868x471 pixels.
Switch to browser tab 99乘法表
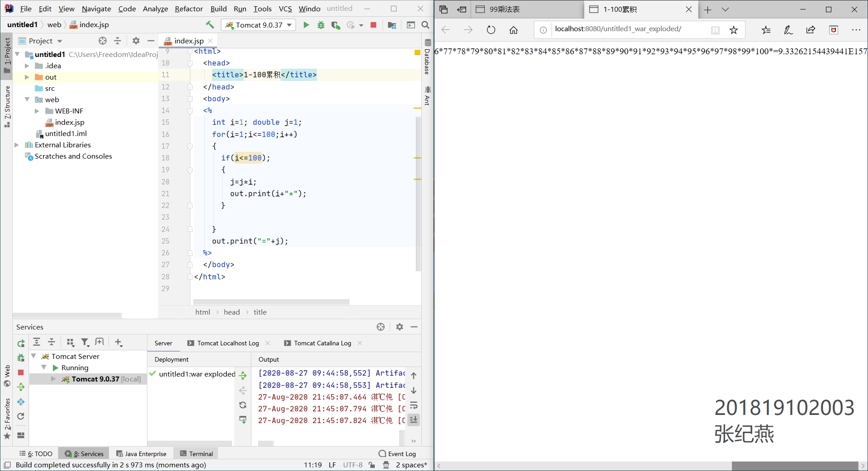point(528,9)
